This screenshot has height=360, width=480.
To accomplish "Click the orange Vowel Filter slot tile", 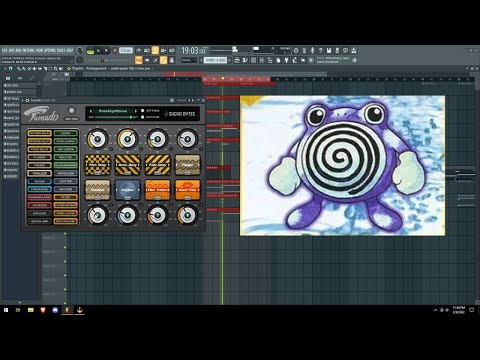I will point(188,190).
